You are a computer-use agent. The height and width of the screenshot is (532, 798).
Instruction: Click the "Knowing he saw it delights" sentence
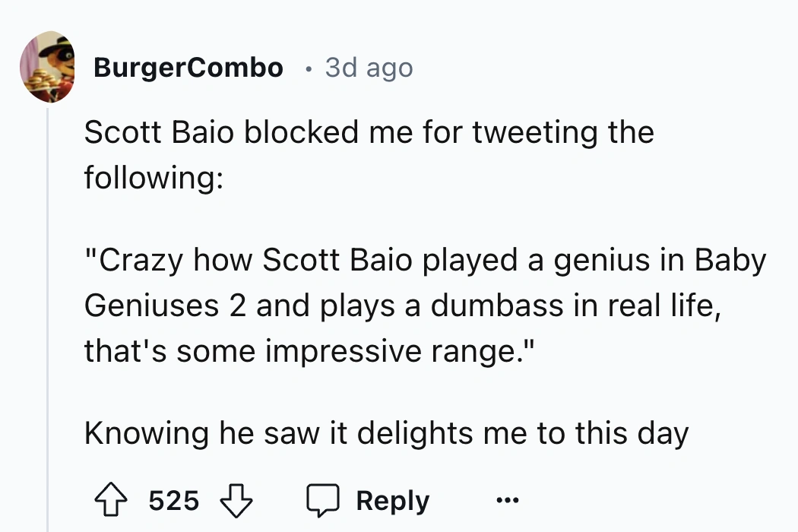tap(386, 433)
